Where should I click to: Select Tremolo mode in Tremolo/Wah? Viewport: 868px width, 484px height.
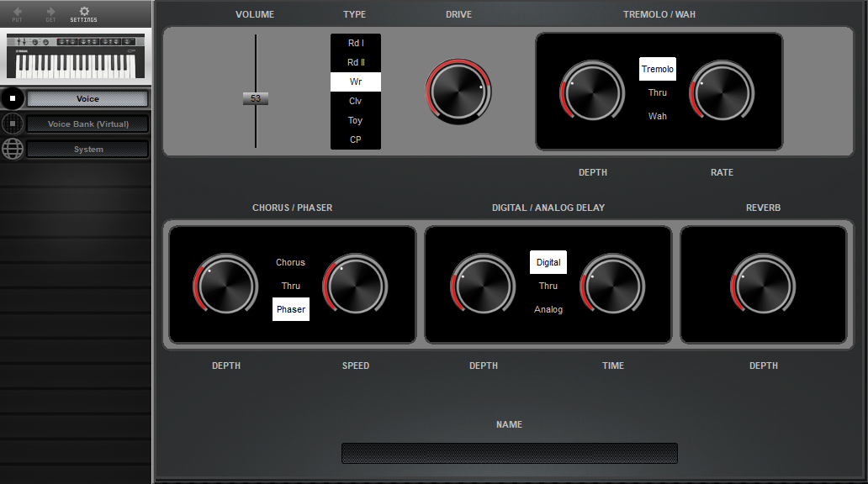coord(657,69)
